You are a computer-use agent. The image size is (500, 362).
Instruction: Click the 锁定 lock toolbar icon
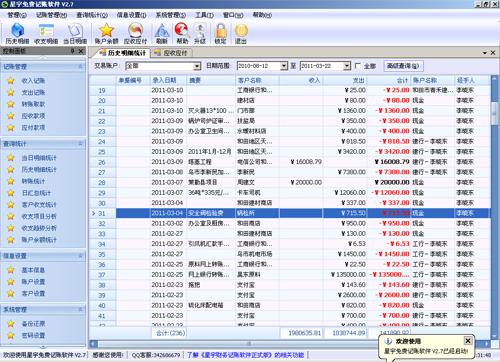tap(220, 34)
